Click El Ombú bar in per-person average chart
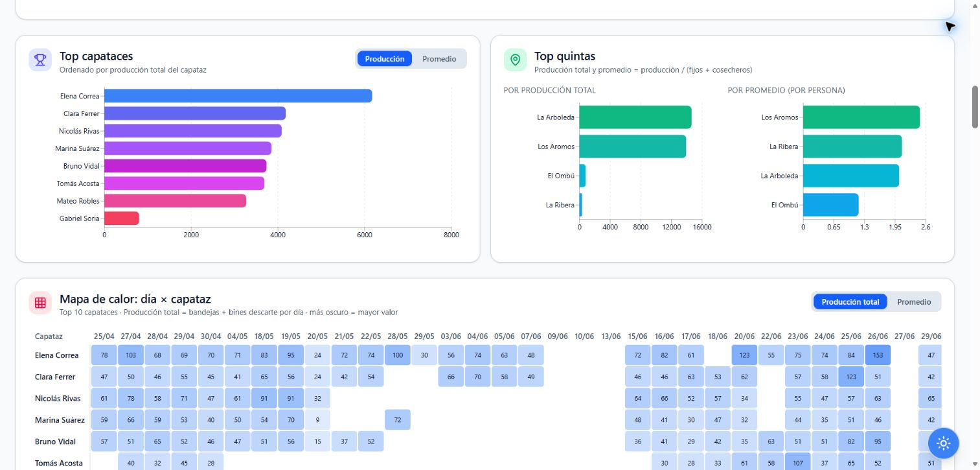This screenshot has width=980, height=470. pyautogui.click(x=831, y=205)
